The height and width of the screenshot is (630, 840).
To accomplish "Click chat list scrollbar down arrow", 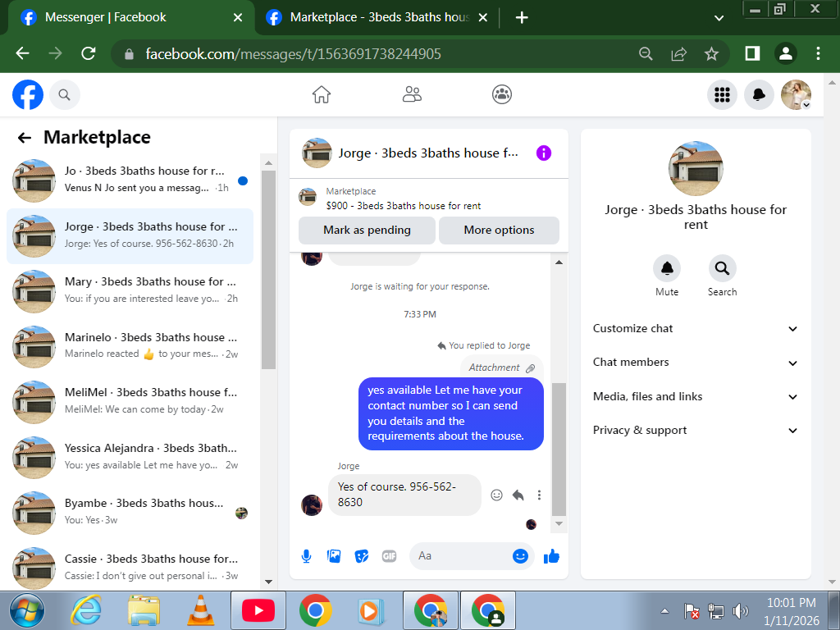I will pos(268,582).
